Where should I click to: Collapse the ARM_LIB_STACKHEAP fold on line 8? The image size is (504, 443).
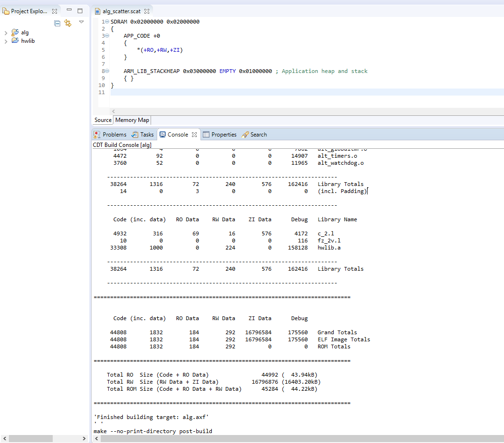(107, 71)
